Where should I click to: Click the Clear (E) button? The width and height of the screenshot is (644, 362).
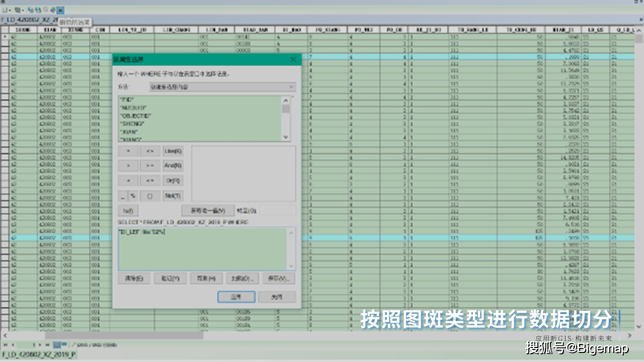(134, 279)
